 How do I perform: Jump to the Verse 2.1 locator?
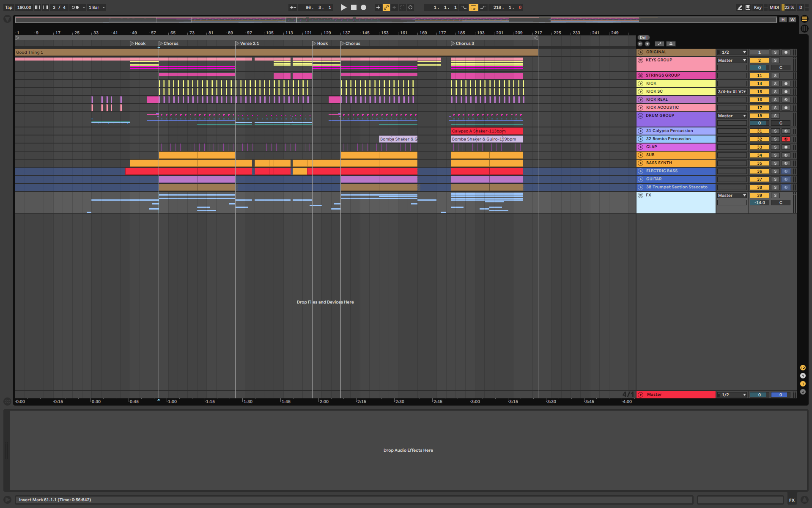pos(238,43)
